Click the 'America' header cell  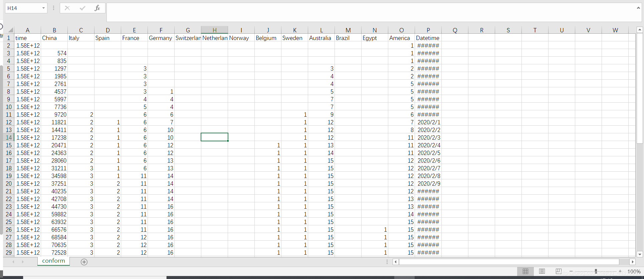401,38
